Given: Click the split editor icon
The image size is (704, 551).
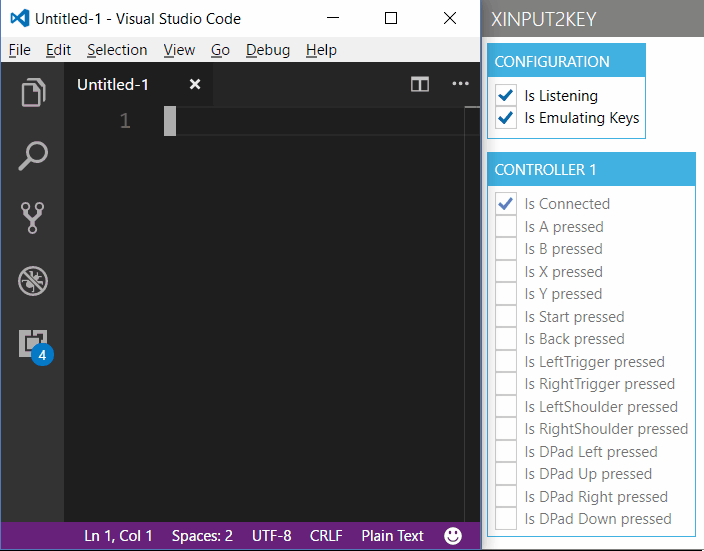Looking at the screenshot, I should point(420,84).
